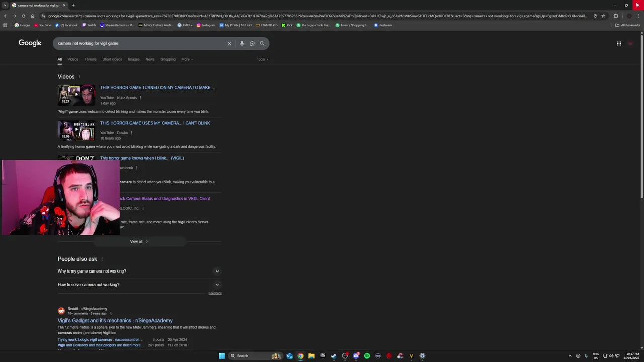Open 'THIS HORROR GAME USES MY CAMERA' video
This screenshot has width=644, height=362.
tap(155, 123)
